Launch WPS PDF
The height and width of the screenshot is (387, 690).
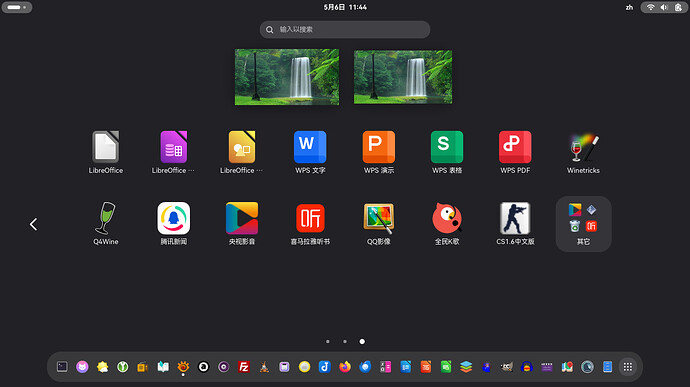point(515,152)
